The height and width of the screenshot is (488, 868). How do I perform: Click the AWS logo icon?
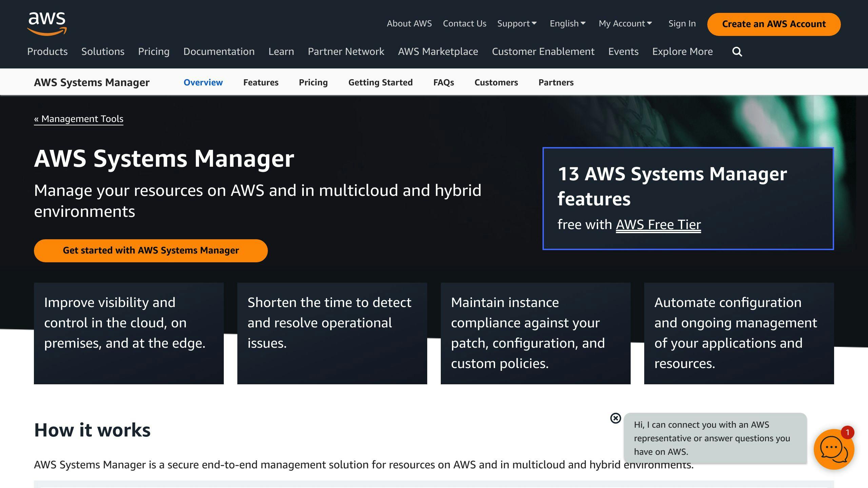(47, 24)
